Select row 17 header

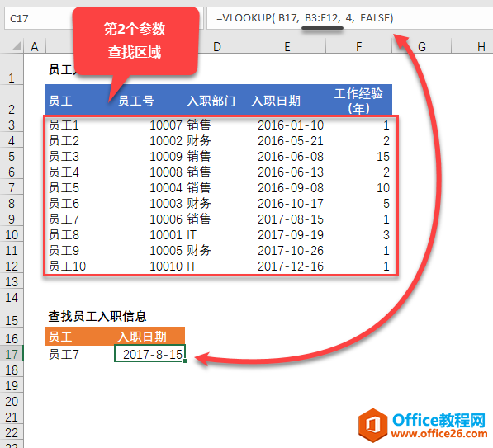(x=12, y=354)
